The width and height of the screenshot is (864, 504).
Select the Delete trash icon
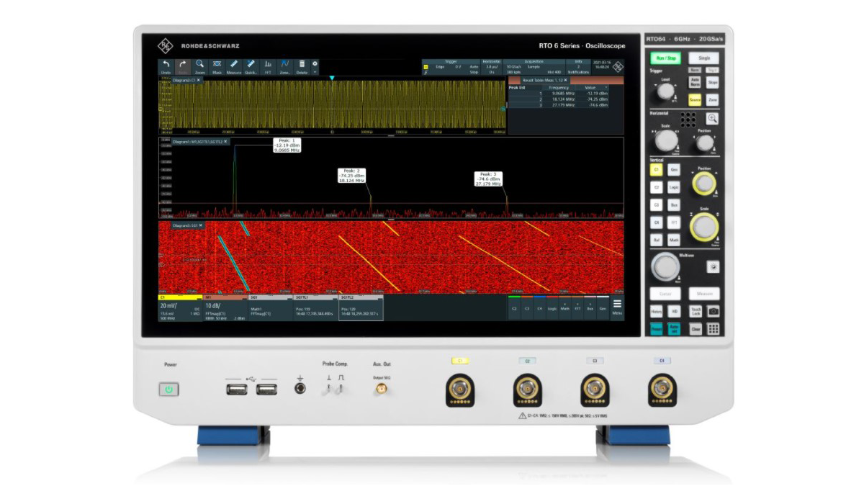point(302,66)
